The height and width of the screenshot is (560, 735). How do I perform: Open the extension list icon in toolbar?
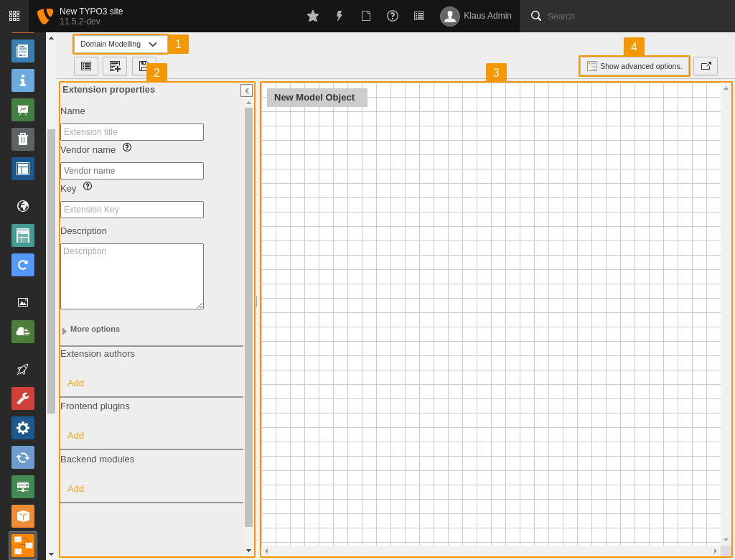click(x=86, y=65)
